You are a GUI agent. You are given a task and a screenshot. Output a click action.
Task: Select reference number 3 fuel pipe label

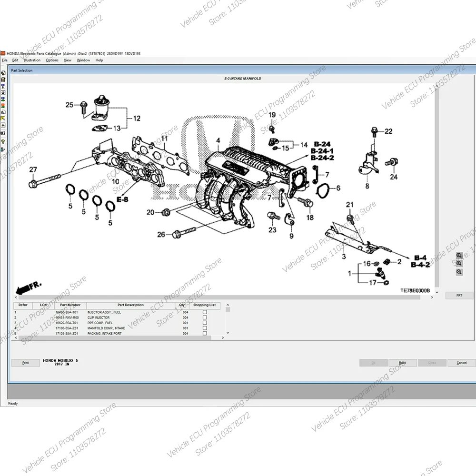[344, 257]
